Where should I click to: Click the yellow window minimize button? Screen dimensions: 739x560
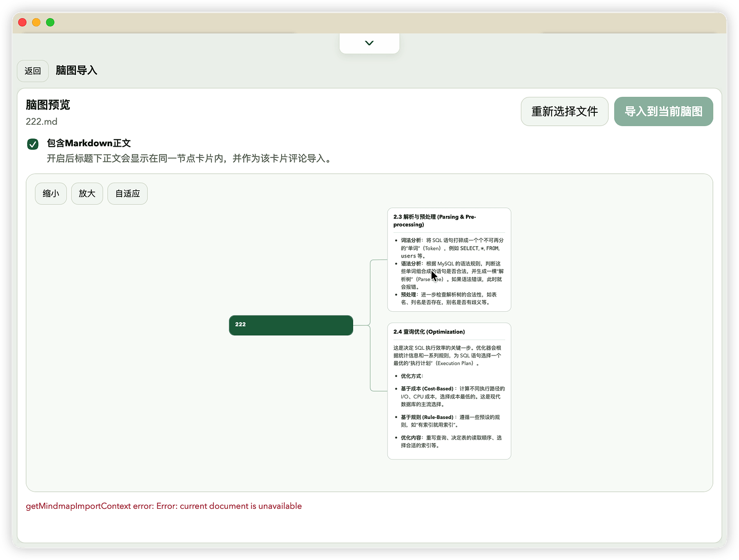tap(36, 22)
